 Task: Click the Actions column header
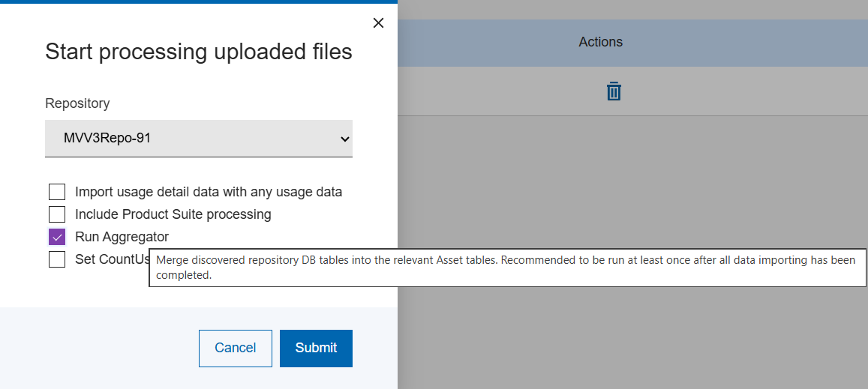600,42
